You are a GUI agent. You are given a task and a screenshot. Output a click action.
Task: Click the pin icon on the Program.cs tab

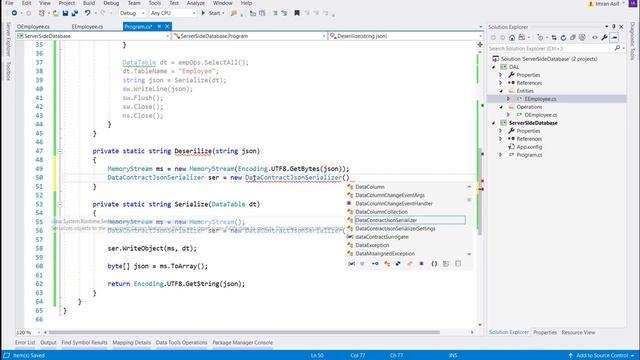159,27
